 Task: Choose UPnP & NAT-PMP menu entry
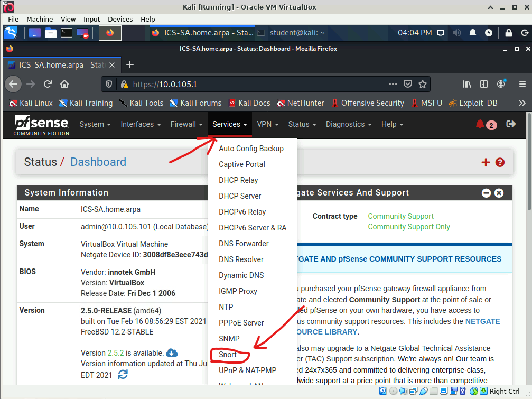pos(248,370)
